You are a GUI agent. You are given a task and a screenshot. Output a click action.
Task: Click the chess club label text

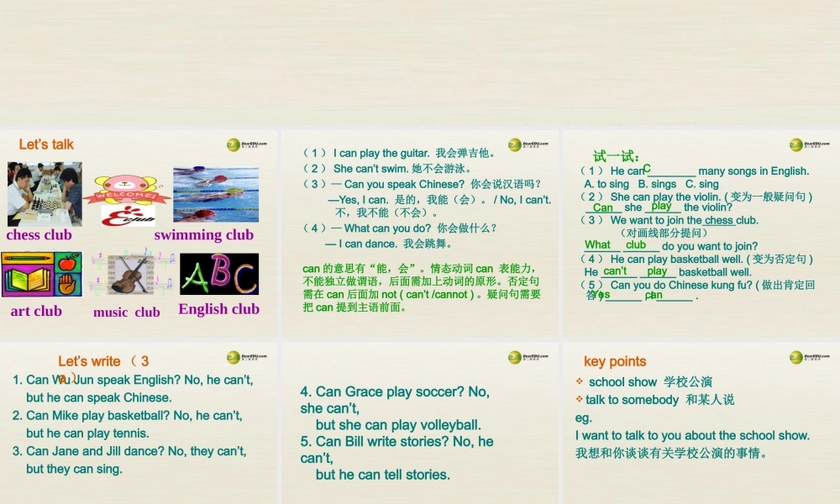tap(39, 234)
